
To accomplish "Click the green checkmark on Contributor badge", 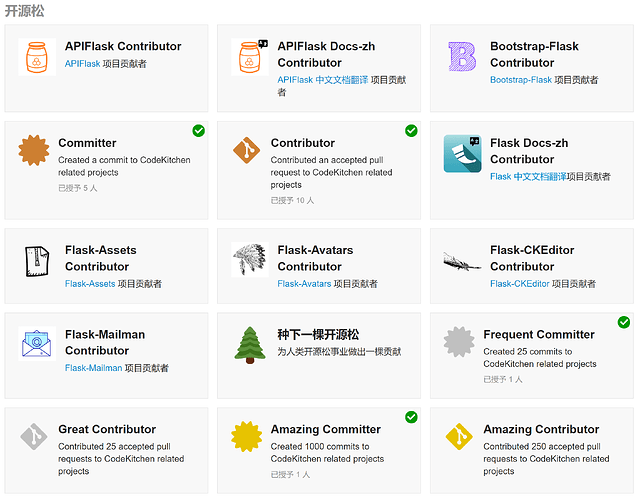I will click(411, 130).
